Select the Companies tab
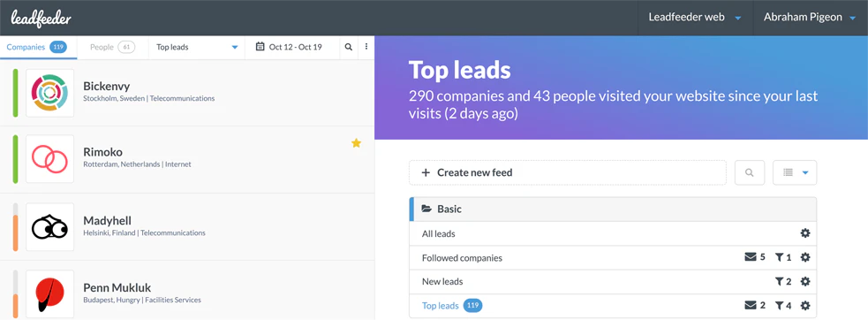This screenshot has width=868, height=320. point(37,47)
